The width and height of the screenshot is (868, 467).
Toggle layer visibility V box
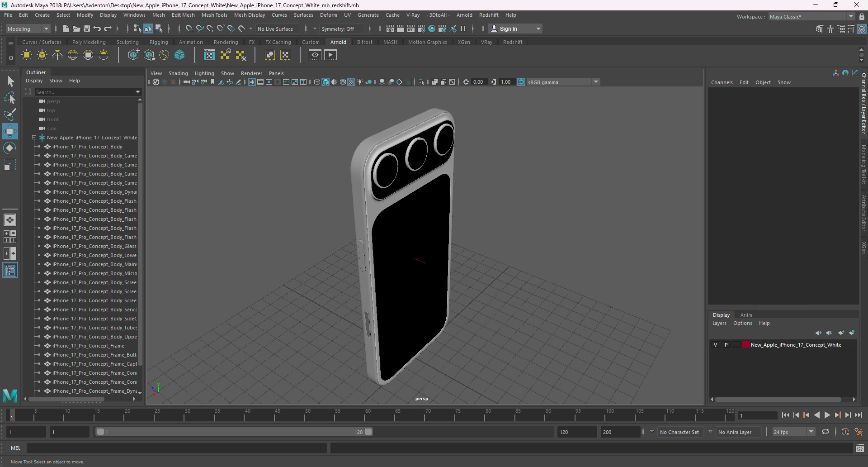716,345
